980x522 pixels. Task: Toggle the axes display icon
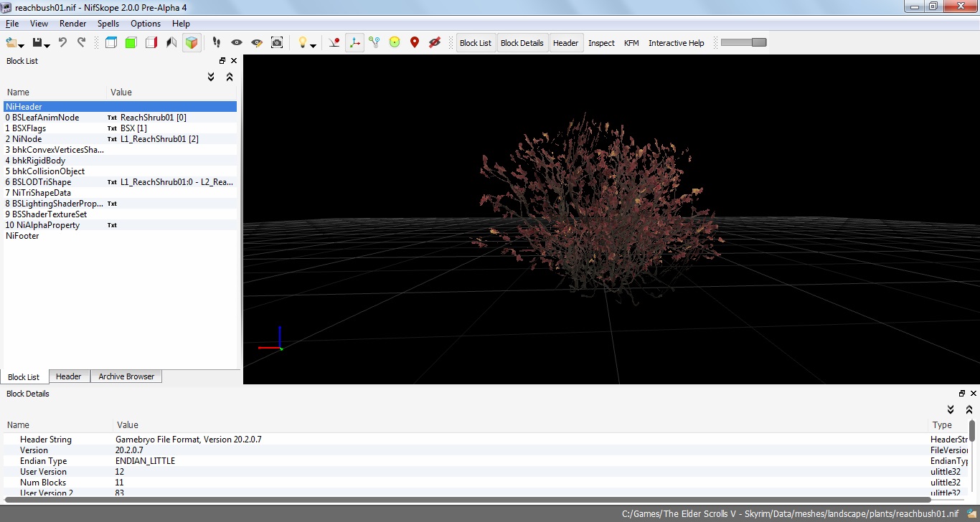(x=354, y=43)
